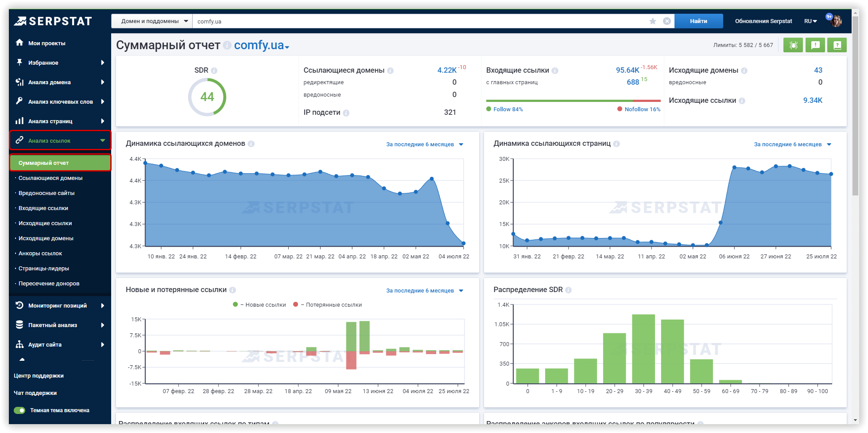Screen dimensions: 868x433
Task: Open Чат поддержки link
Action: pyautogui.click(x=35, y=393)
